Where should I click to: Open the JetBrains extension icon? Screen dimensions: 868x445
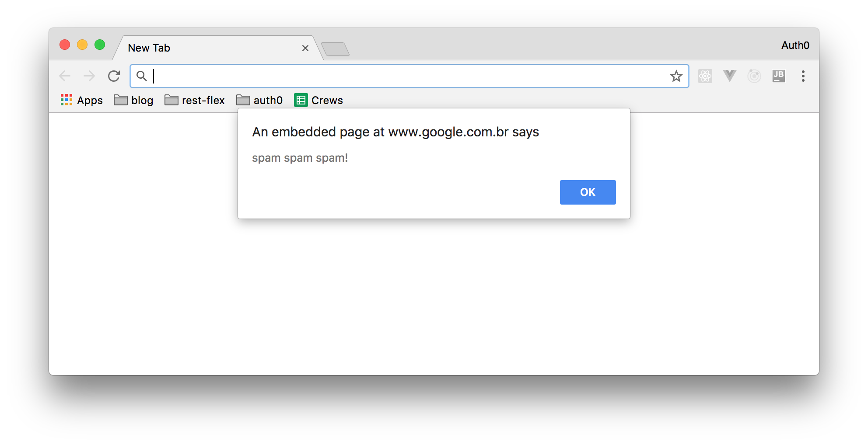(x=778, y=76)
